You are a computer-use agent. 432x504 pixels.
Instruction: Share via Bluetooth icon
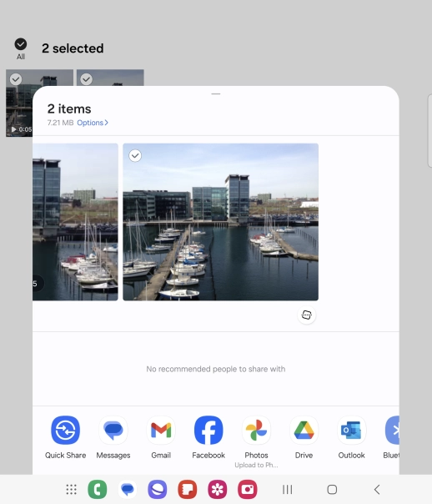392,430
